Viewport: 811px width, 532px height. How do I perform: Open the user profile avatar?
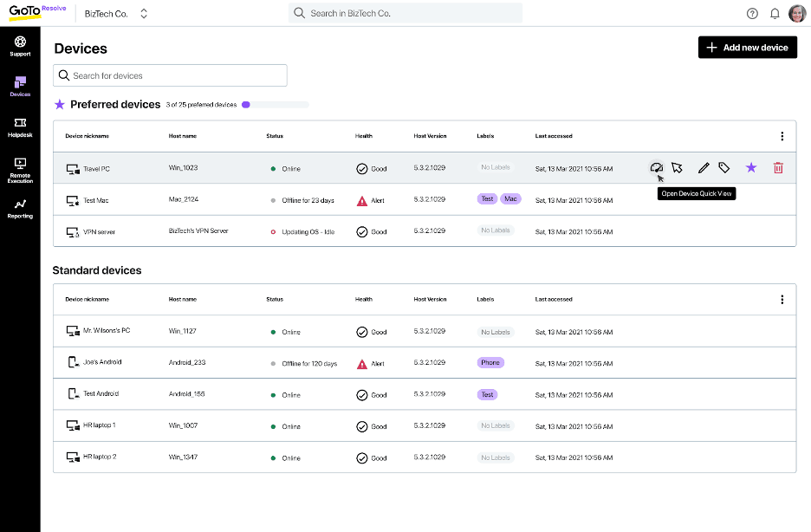pos(797,13)
